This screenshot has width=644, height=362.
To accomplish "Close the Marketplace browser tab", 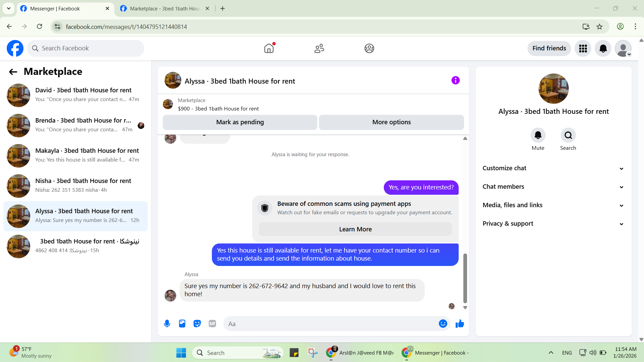I will [x=207, y=8].
